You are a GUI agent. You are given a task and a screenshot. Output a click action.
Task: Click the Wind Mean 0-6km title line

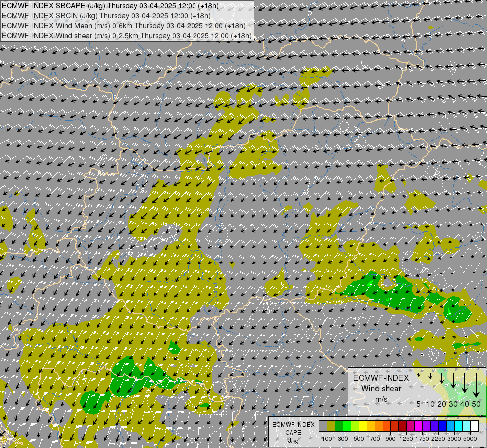[123, 26]
